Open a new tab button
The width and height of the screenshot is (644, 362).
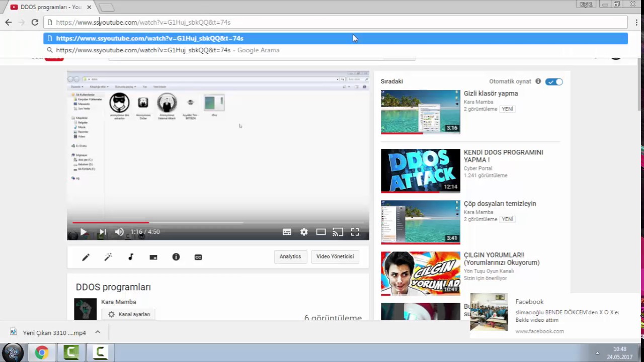(107, 8)
